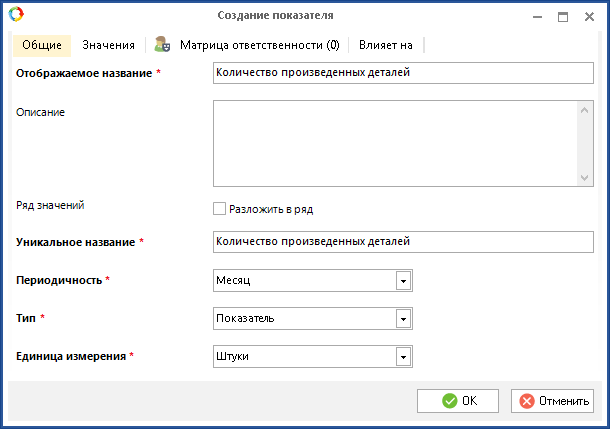Click the Уникальное название input field
Image resolution: width=610 pixels, height=429 pixels.
[403, 241]
